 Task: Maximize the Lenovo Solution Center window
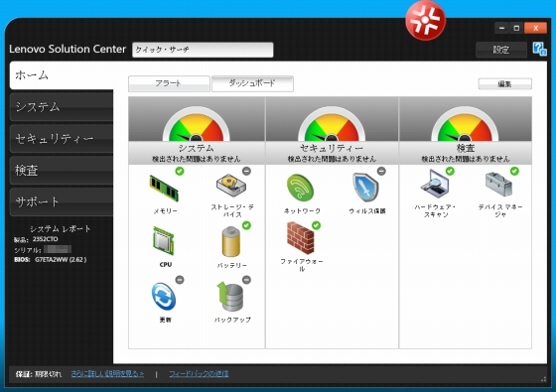click(516, 28)
